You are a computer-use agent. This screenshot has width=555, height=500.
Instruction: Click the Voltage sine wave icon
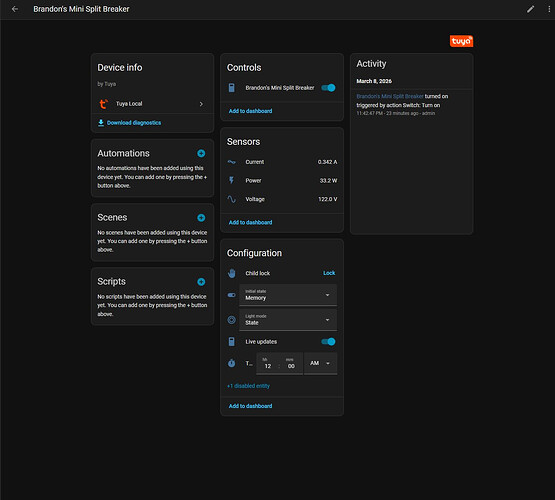point(231,199)
